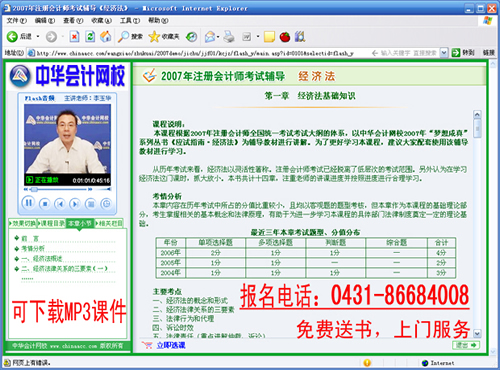The image size is (500, 370).
Task: Open the 二、经济法律关系的三要素(一) link
Action: (x=64, y=269)
